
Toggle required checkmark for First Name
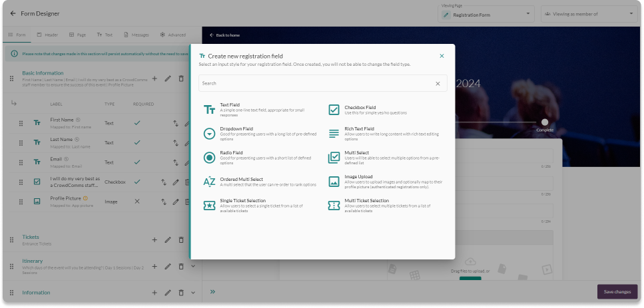[137, 123]
